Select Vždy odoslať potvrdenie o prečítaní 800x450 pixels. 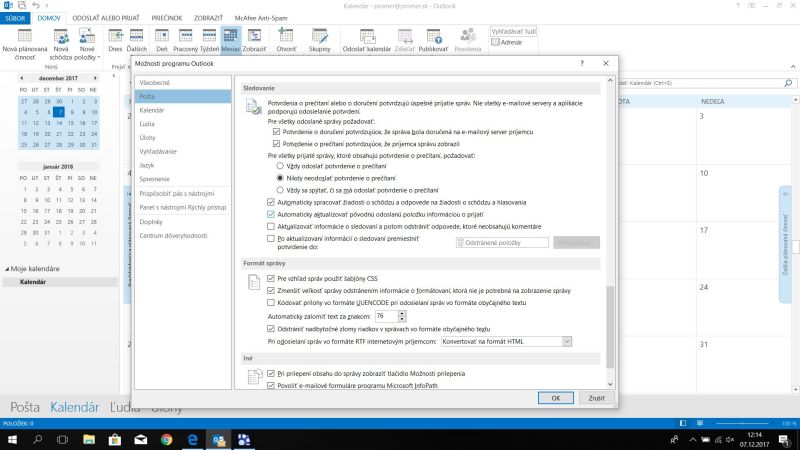[280, 166]
